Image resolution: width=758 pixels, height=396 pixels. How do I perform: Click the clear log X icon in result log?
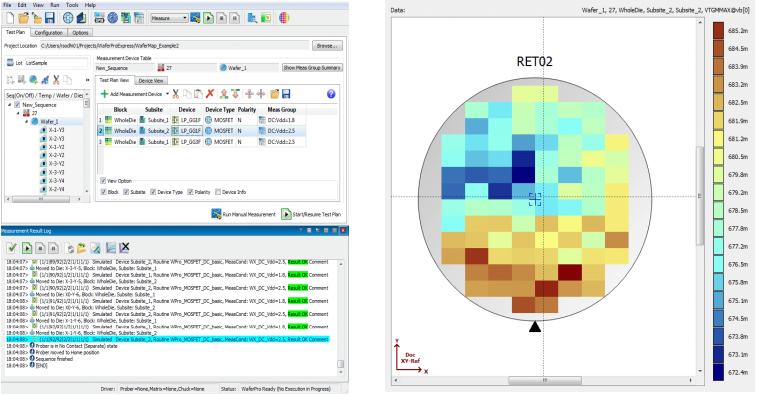[125, 248]
